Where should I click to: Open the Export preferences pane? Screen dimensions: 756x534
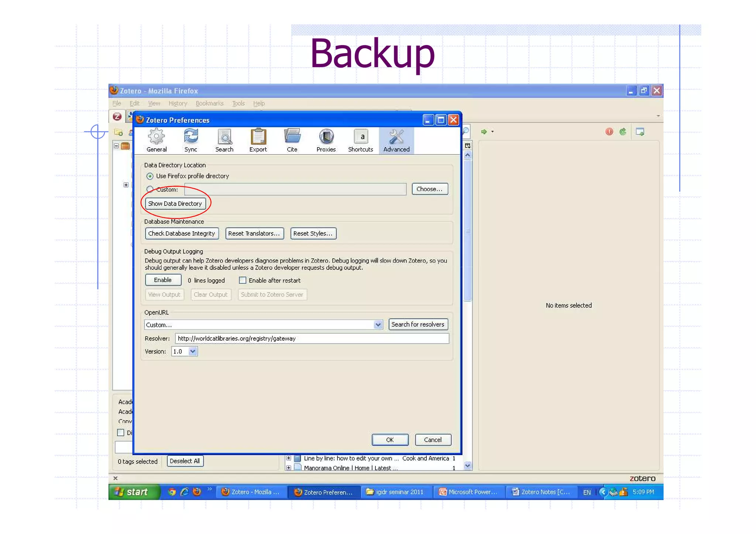tap(258, 141)
